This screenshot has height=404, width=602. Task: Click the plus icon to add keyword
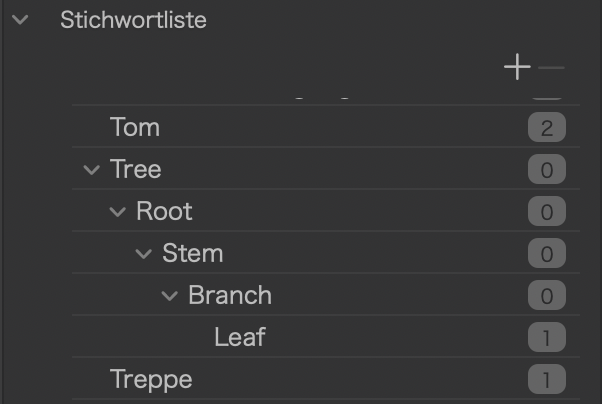click(517, 68)
